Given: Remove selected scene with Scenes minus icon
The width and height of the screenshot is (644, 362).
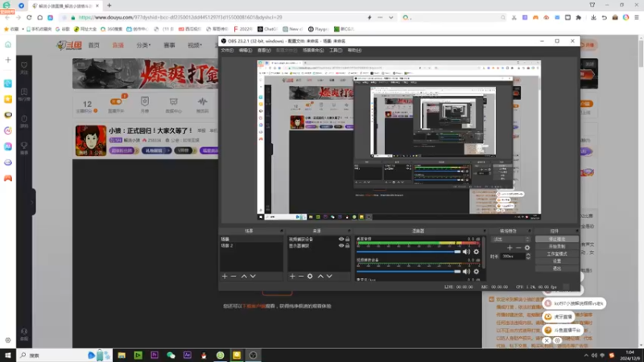Looking at the screenshot, I should 233,276.
